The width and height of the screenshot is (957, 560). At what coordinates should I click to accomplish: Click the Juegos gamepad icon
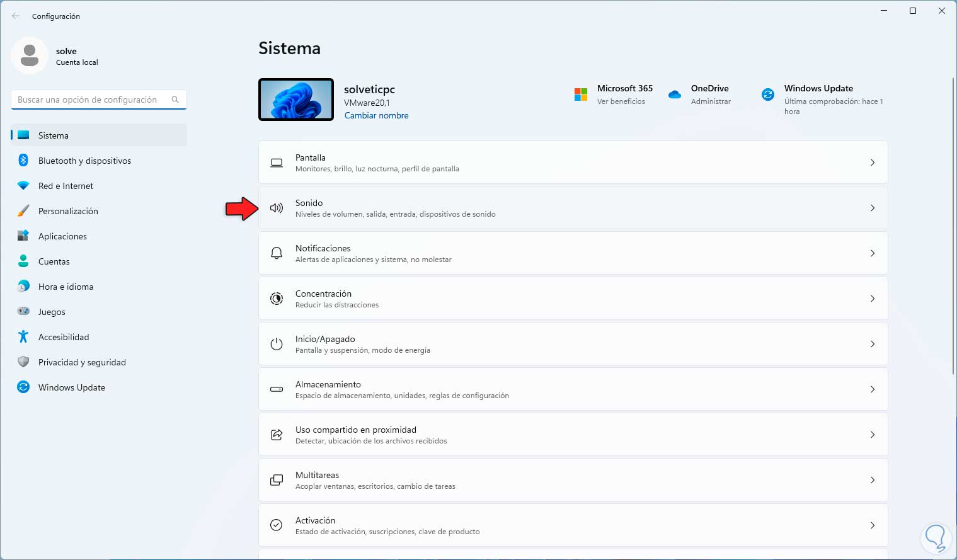coord(23,312)
